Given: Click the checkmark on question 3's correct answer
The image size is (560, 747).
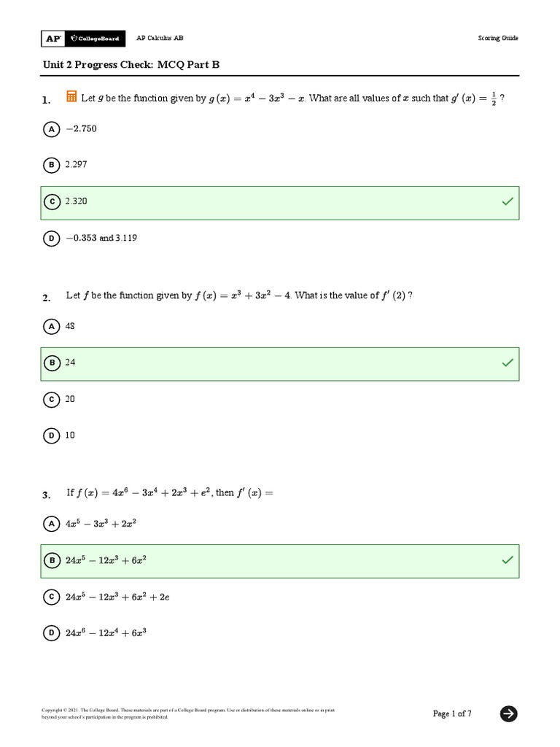Looking at the screenshot, I should [507, 560].
